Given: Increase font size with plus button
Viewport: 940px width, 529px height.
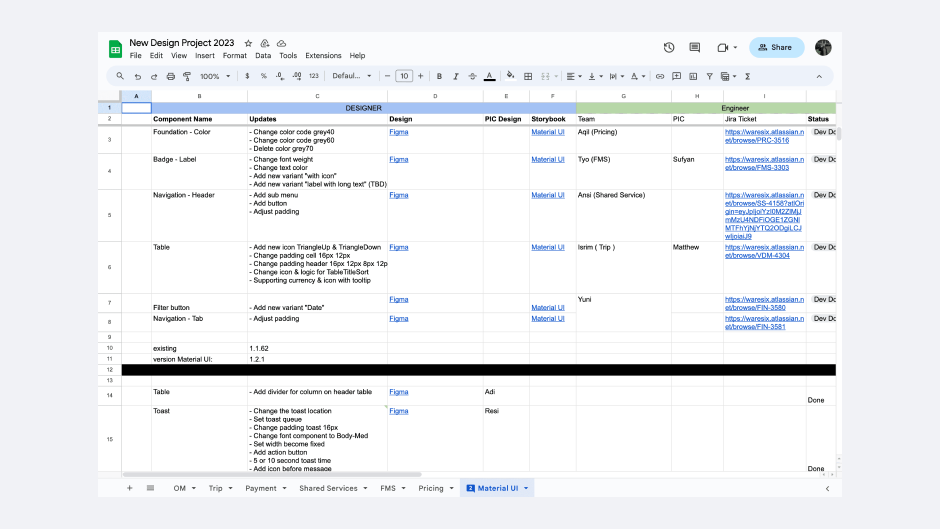Looking at the screenshot, I should tap(420, 76).
